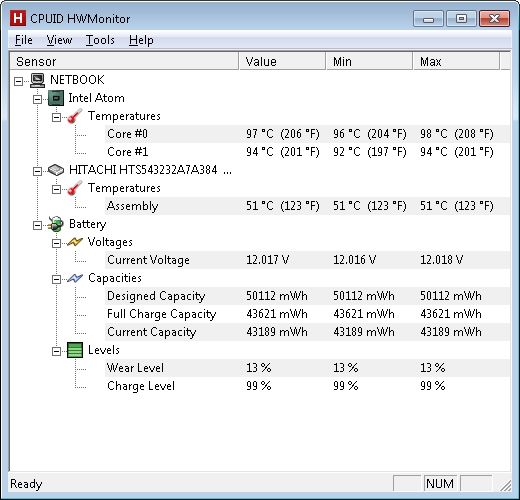The image size is (520, 500).
Task: Select the Assembly temperature row
Action: click(307, 206)
